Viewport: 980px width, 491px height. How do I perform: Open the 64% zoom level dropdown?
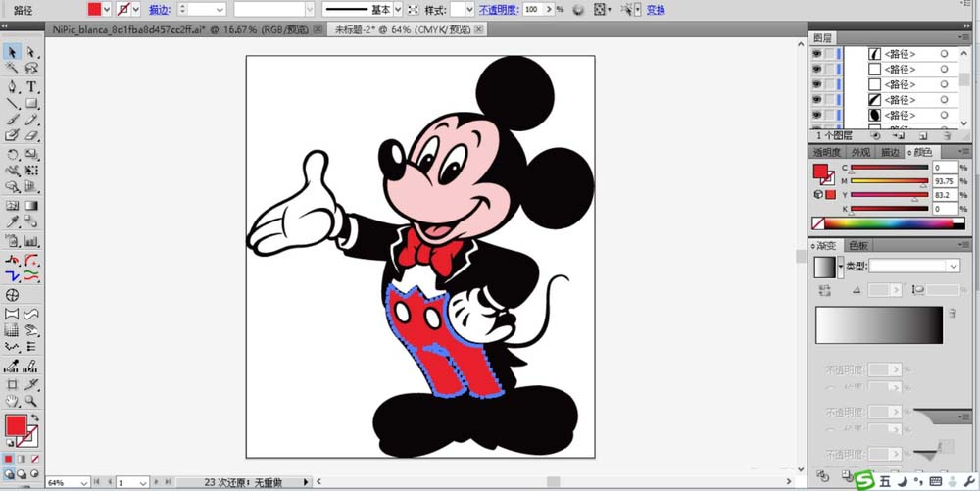(x=84, y=483)
